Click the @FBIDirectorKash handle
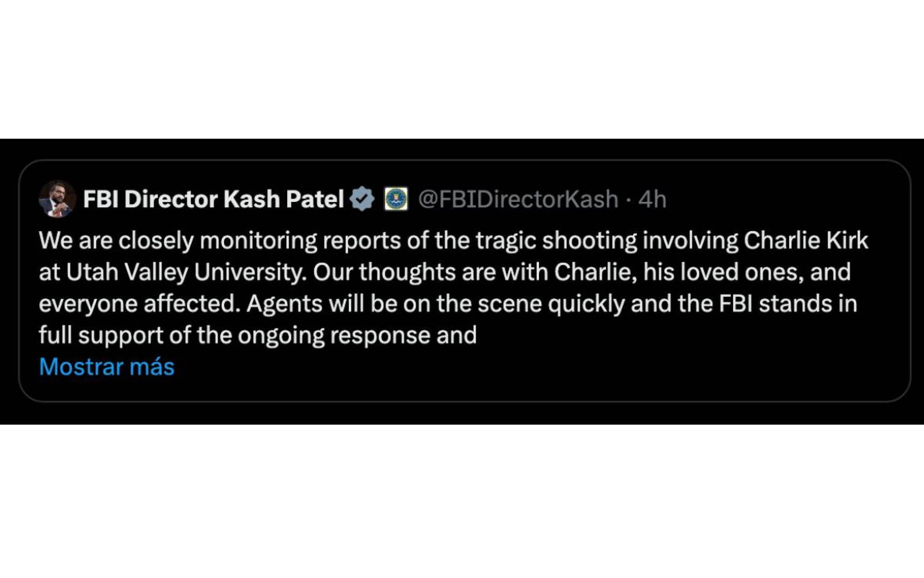The width and height of the screenshot is (924, 578). coord(518,199)
